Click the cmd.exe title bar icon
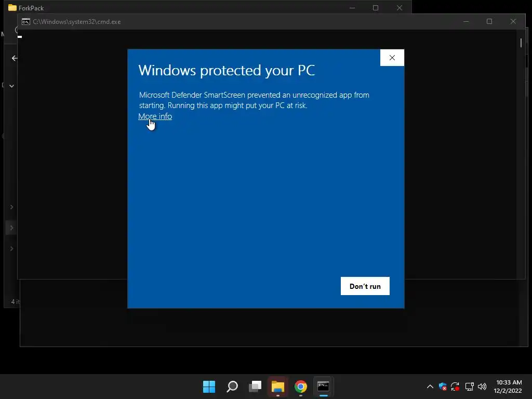This screenshot has height=399, width=532. click(x=26, y=22)
